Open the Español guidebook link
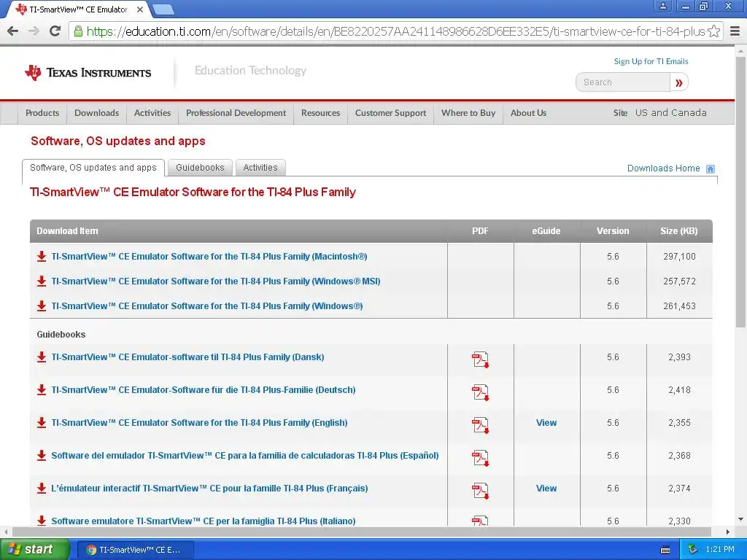Viewport: 747px width, 560px height. click(x=245, y=455)
